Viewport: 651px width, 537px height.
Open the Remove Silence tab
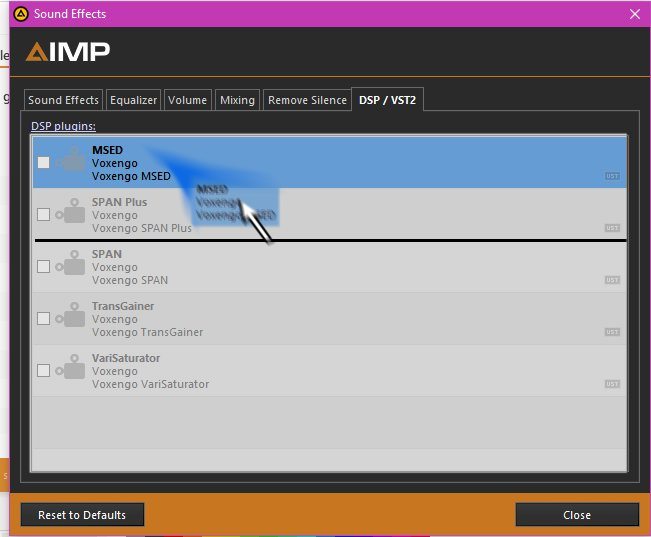pos(307,100)
